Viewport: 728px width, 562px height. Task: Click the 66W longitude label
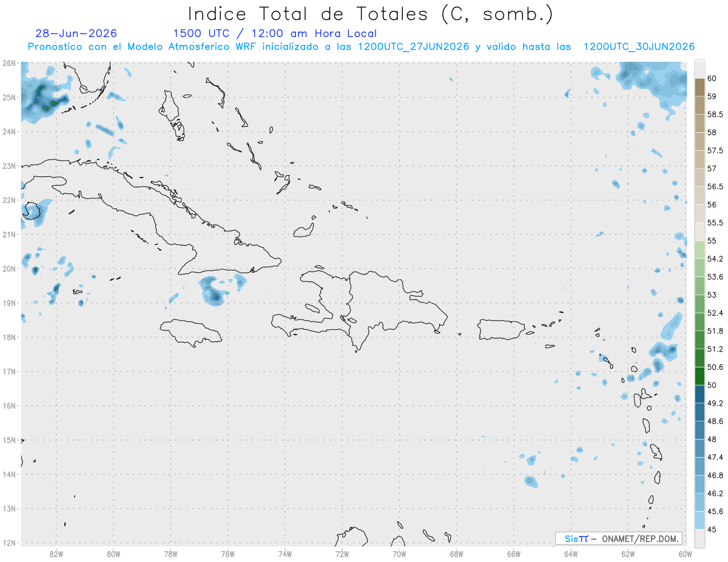click(514, 554)
